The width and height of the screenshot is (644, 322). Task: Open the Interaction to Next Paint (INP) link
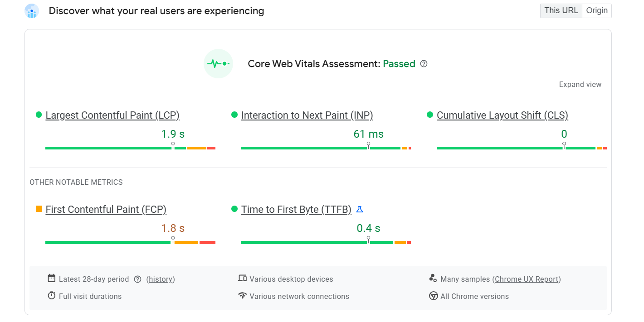(307, 115)
